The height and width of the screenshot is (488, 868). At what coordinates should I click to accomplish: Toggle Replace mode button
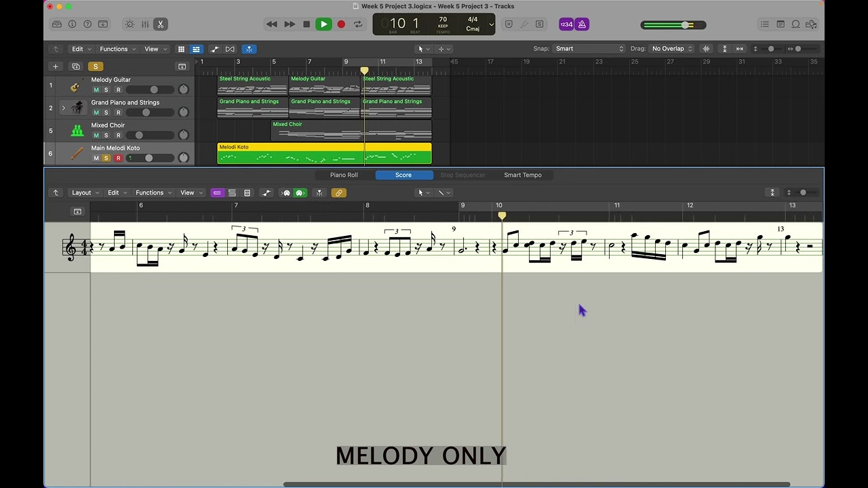tap(509, 24)
